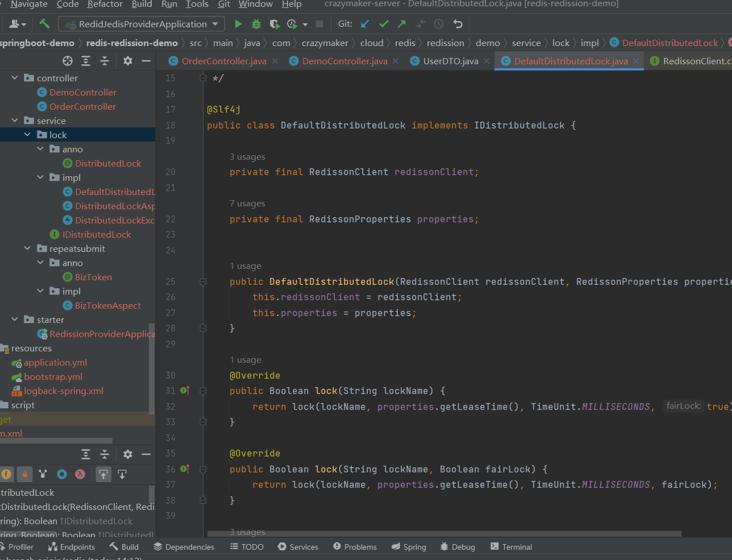Open structure panel settings gear
This screenshot has height=560, width=732.
coord(128,454)
